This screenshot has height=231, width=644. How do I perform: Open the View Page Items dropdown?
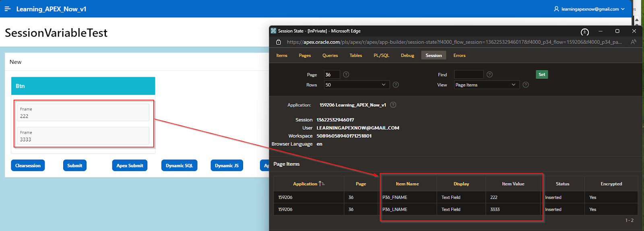click(487, 85)
